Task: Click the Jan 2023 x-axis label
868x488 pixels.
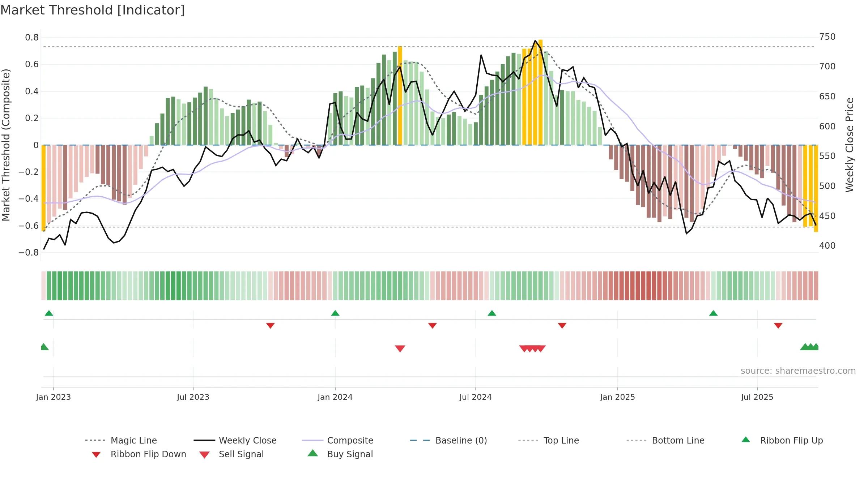Action: click(x=54, y=397)
